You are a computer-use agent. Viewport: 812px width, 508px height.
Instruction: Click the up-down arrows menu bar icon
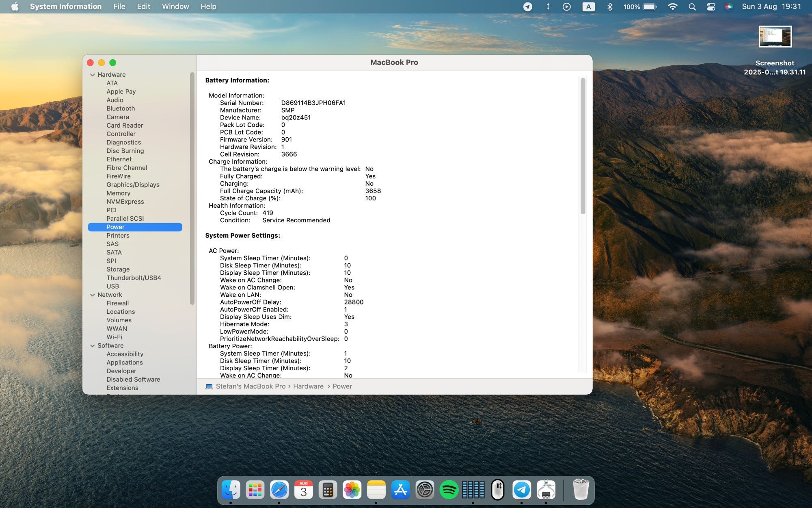tap(548, 7)
